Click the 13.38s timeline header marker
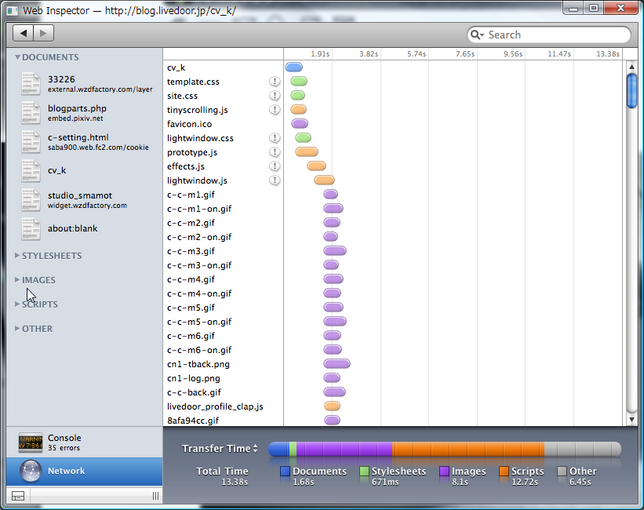Viewport: 644px width, 510px height. [608, 54]
